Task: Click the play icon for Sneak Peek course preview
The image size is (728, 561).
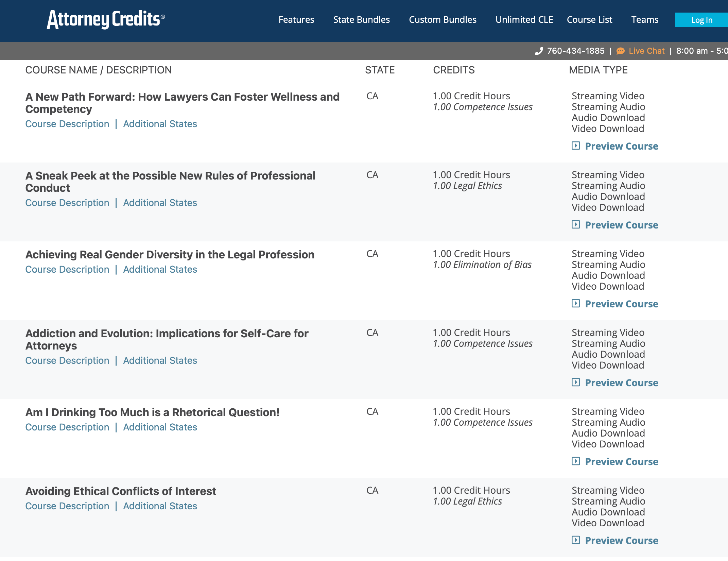Action: [576, 225]
